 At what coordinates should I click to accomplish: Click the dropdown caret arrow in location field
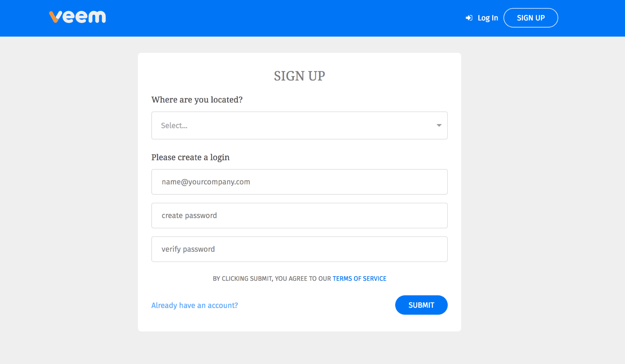pos(439,125)
